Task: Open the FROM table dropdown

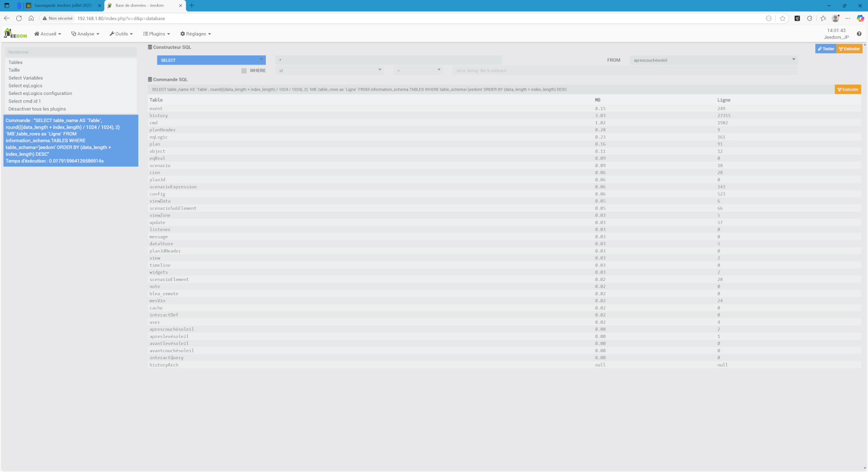Action: click(x=714, y=60)
